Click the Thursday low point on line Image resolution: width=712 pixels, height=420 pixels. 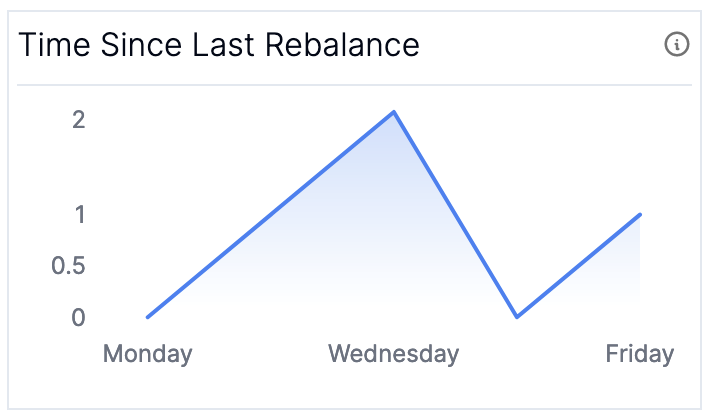tap(517, 316)
